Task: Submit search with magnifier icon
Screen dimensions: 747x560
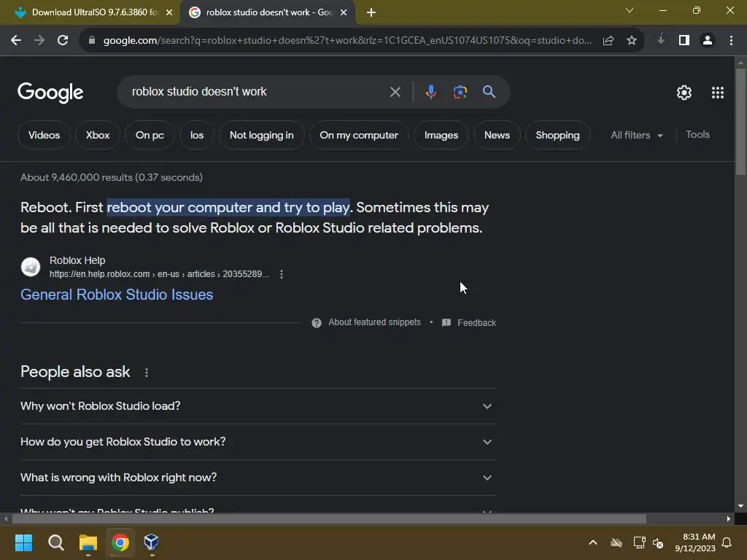Action: 489,92
